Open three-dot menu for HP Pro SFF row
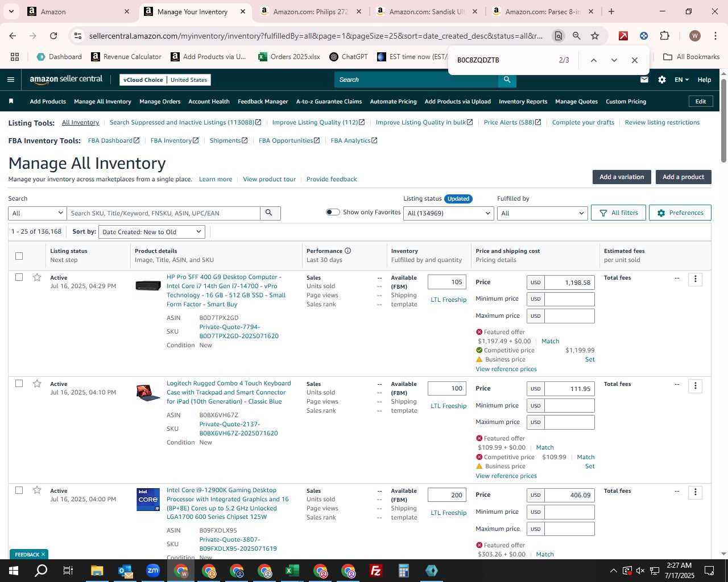Image resolution: width=728 pixels, height=582 pixels. [x=695, y=279]
